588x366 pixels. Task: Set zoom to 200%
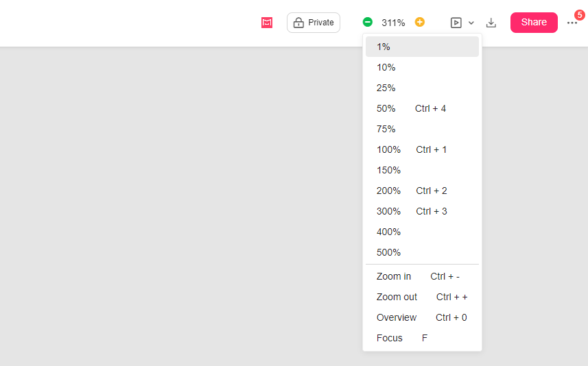pos(422,191)
